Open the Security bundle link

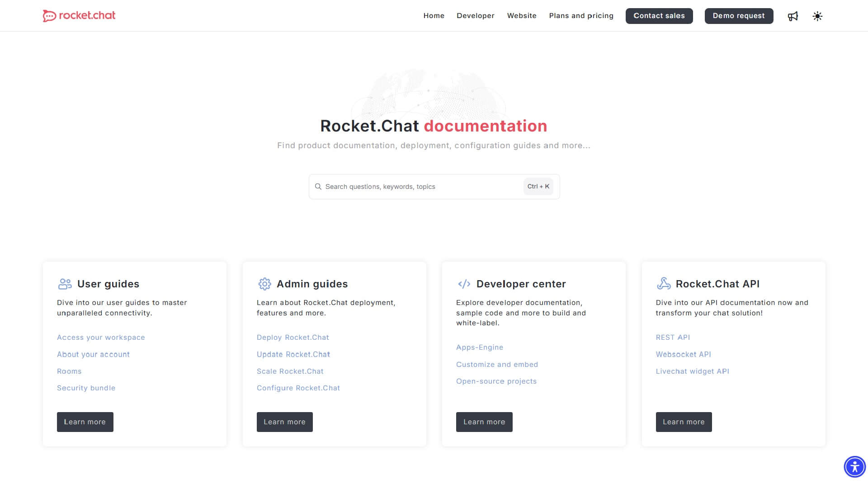(86, 388)
